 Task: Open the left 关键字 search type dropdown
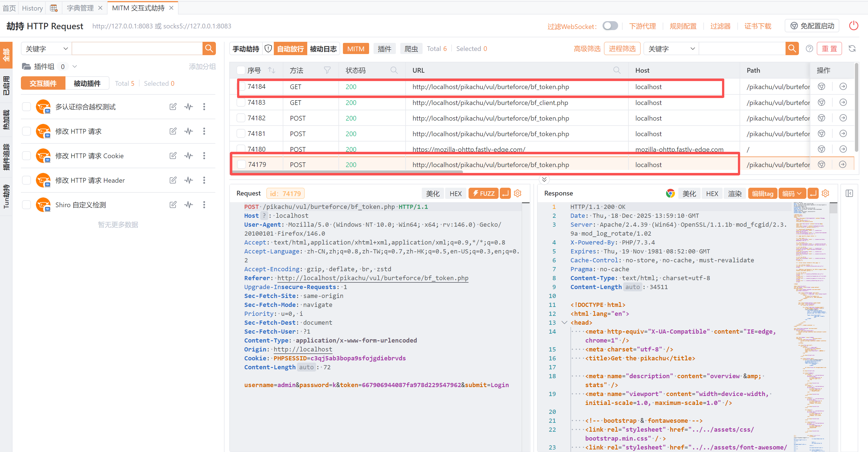[47, 49]
